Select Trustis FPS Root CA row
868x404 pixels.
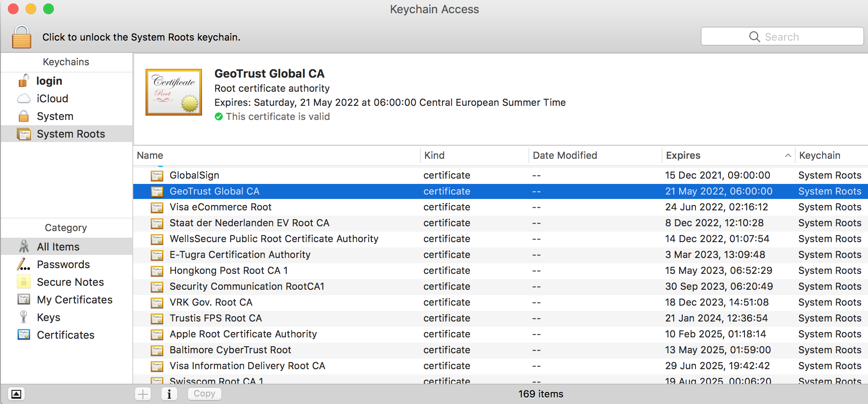click(501, 318)
